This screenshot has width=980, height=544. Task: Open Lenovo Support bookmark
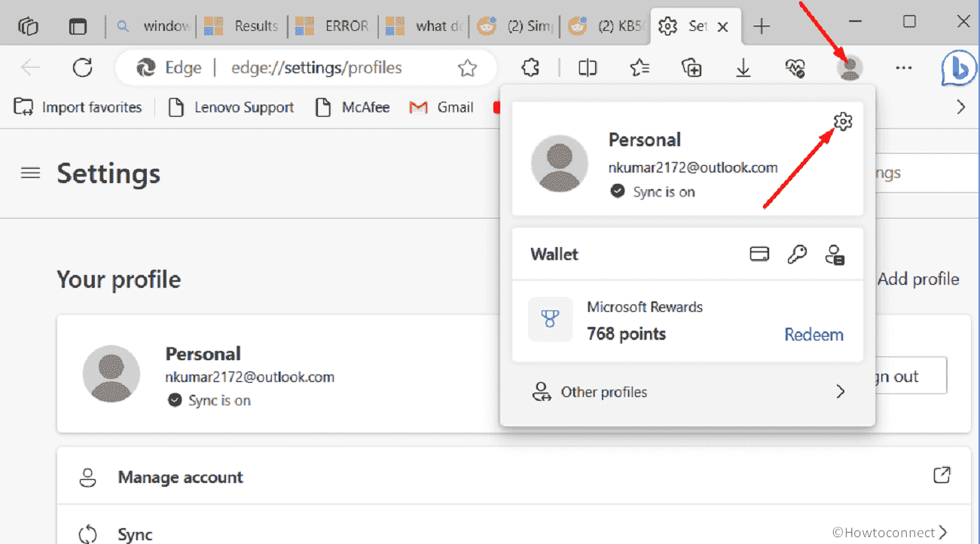(230, 107)
